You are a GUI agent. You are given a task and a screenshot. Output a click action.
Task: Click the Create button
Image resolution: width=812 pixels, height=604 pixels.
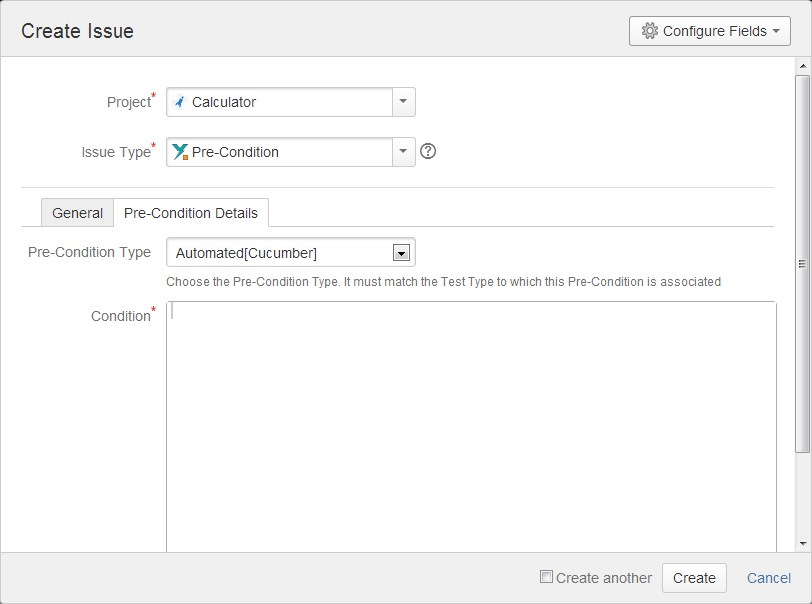pyautogui.click(x=694, y=578)
